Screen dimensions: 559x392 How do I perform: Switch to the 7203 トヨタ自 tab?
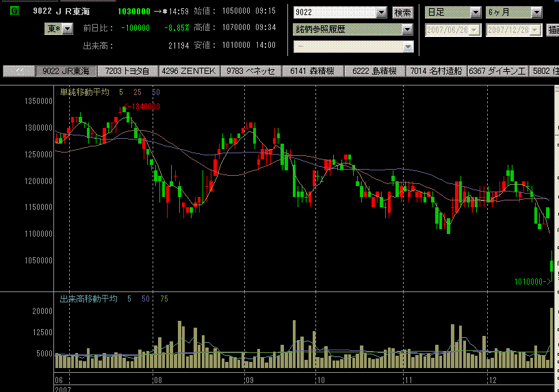point(128,70)
